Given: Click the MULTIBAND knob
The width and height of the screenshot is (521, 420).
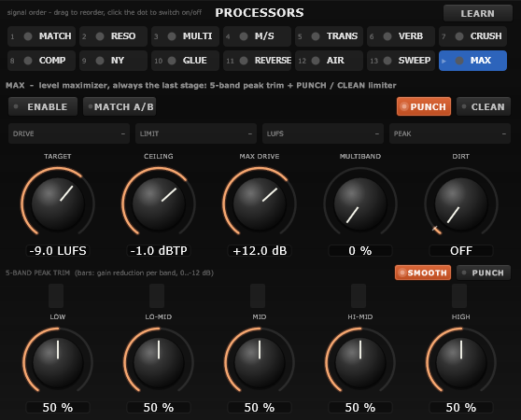Looking at the screenshot, I should tap(360, 203).
